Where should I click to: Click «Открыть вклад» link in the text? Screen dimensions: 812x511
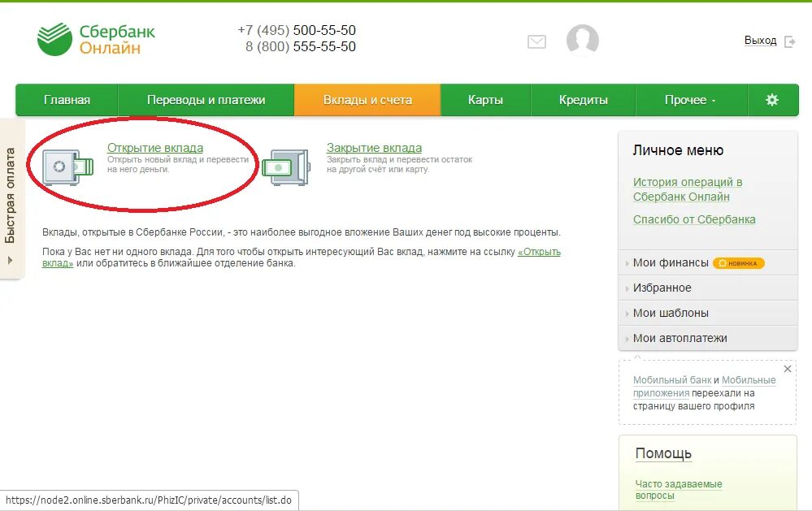click(539, 252)
